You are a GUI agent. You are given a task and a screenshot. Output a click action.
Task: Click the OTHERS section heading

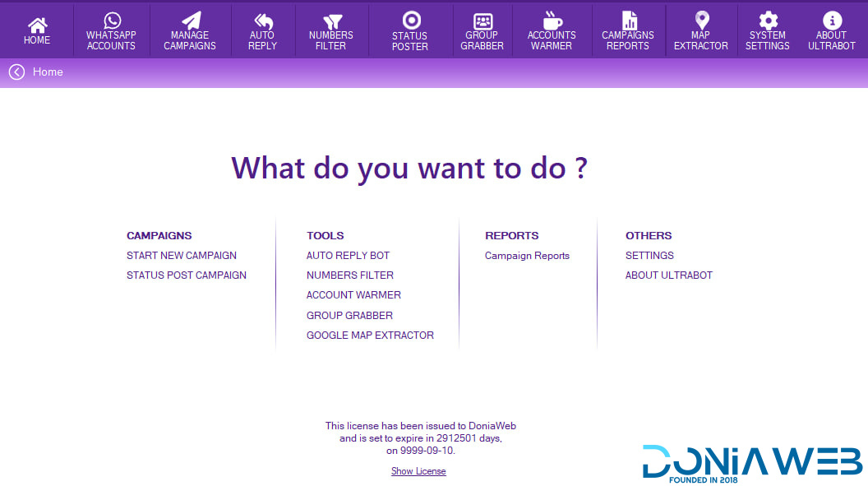click(649, 236)
